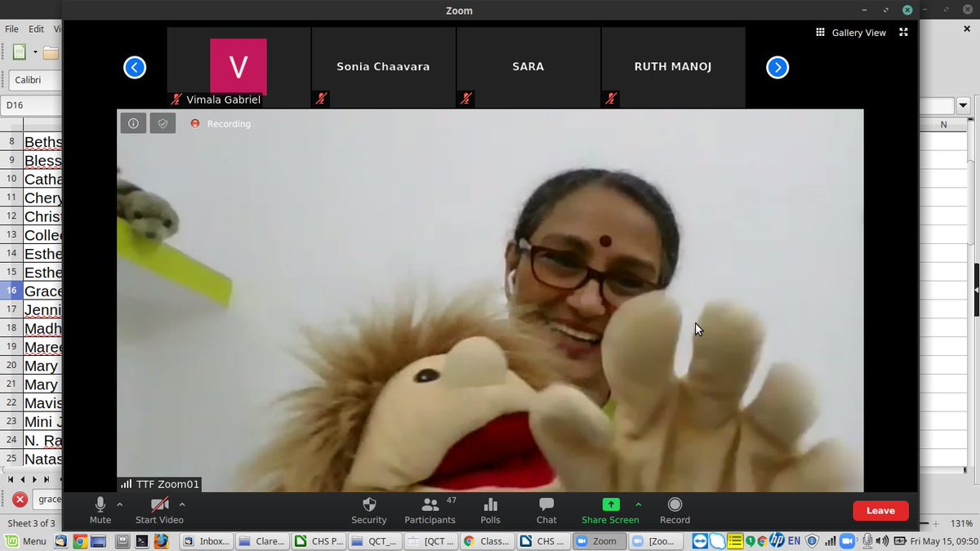Screen dimensions: 980x551
Task: Open the new document dropdown arrow in Calc
Action: coord(35,53)
